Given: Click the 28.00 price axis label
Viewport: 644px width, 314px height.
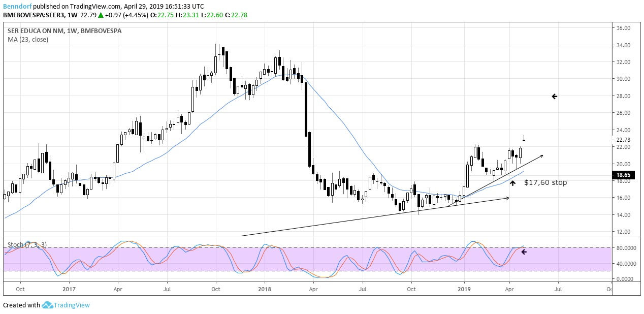Looking at the screenshot, I should [624, 96].
